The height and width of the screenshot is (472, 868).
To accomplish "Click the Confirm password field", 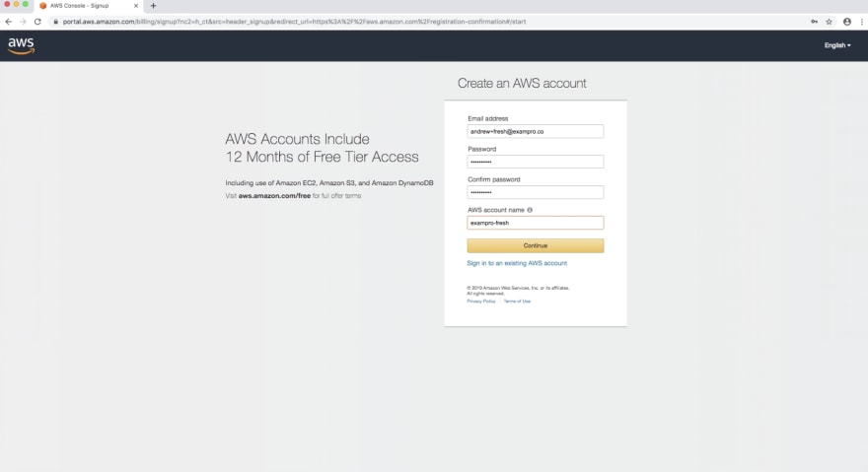I will coord(536,192).
